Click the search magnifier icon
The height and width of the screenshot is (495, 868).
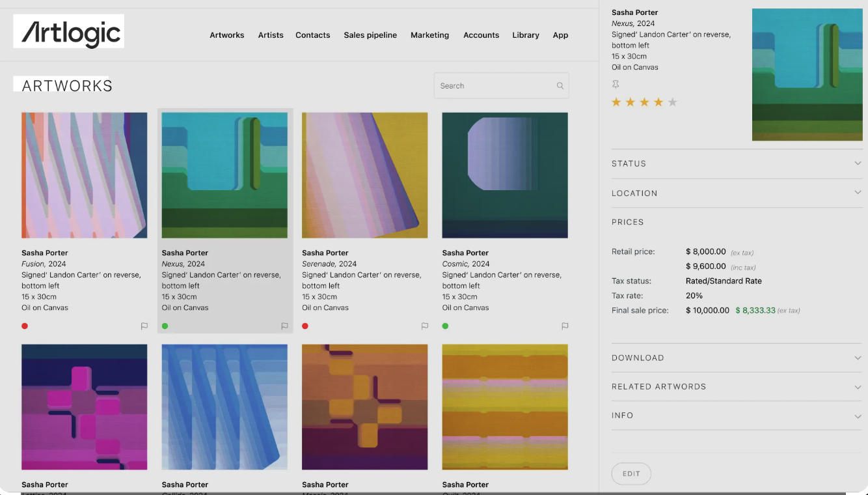pos(560,86)
